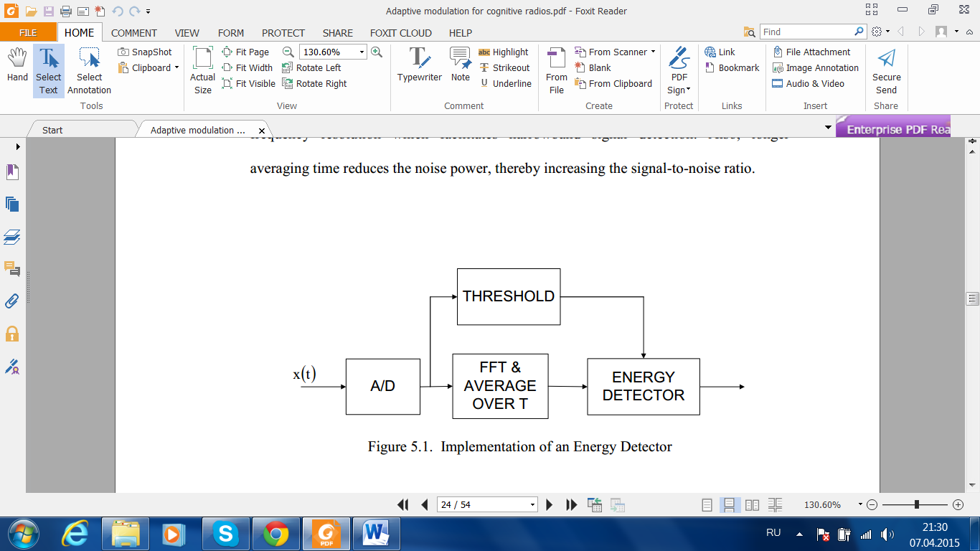The height and width of the screenshot is (551, 980).
Task: Rotate the page right
Action: pos(314,83)
